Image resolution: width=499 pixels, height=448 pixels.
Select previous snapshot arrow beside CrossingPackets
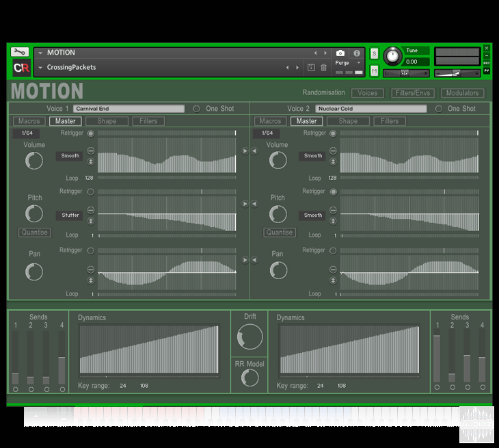pos(287,68)
